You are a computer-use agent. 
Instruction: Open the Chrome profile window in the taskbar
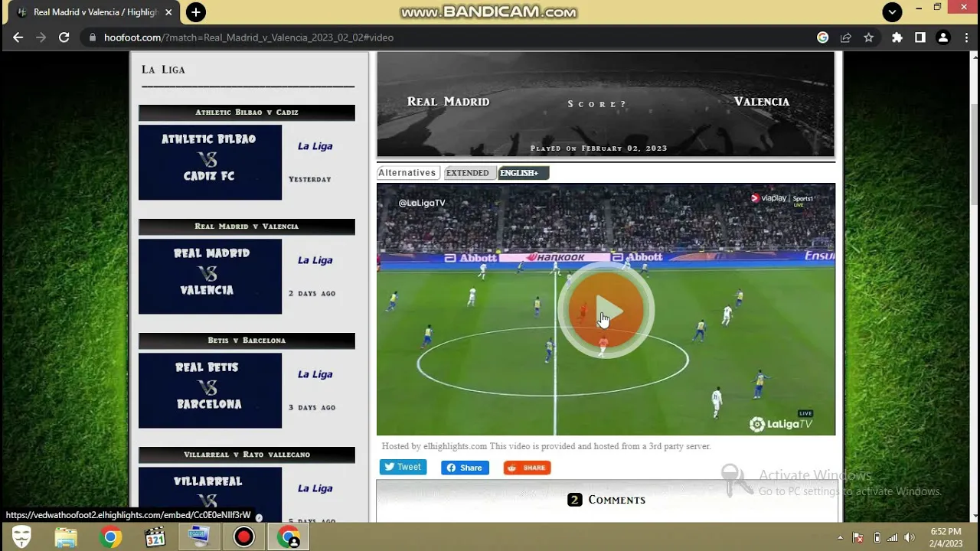[x=289, y=537]
